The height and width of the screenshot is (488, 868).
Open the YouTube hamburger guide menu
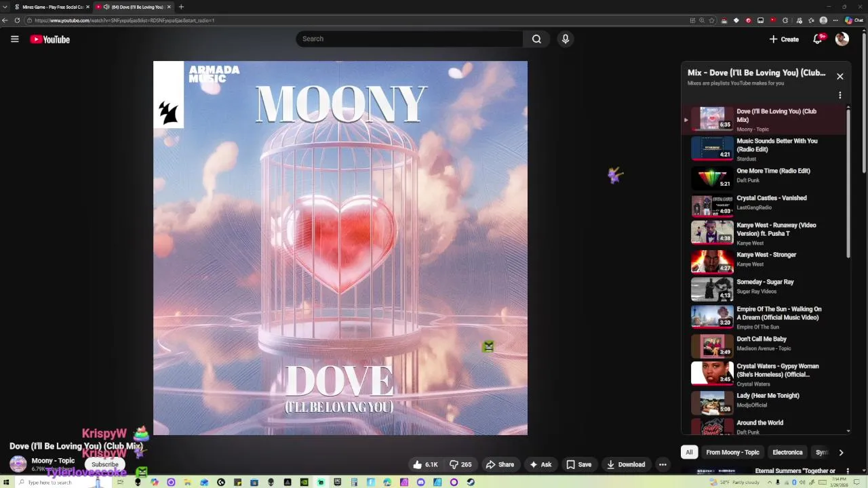tap(14, 39)
